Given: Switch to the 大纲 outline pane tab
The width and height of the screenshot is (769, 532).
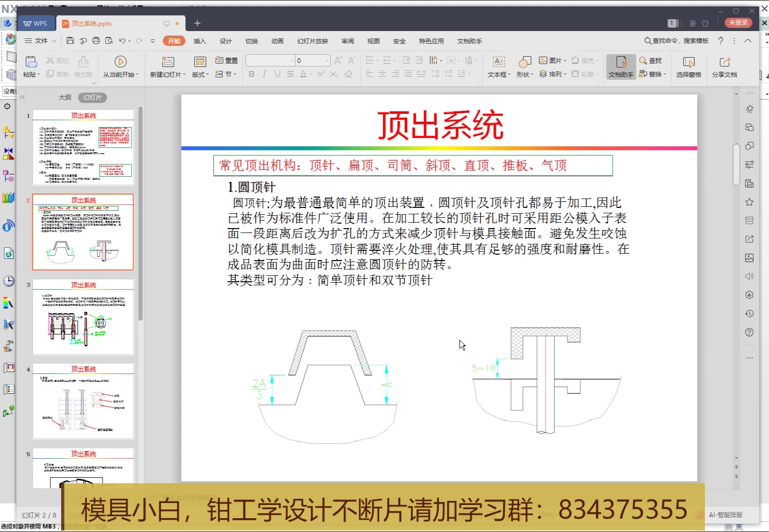Looking at the screenshot, I should click(65, 98).
